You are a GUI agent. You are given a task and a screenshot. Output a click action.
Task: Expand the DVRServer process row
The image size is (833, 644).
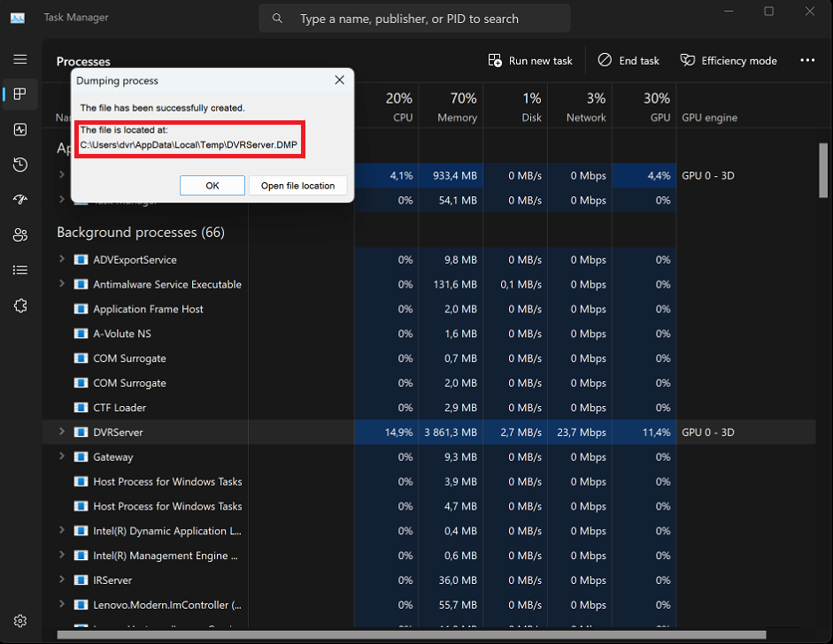[62, 433]
